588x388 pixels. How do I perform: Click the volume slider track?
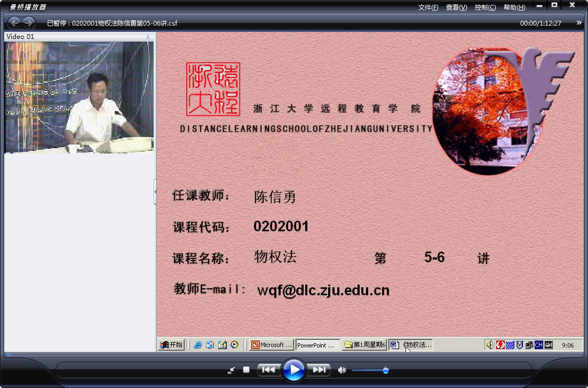370,370
